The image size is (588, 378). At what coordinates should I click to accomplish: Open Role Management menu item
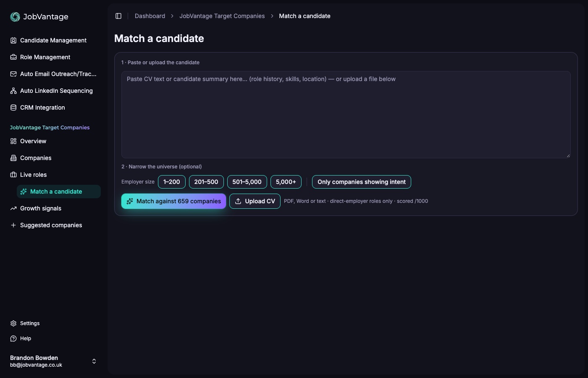pyautogui.click(x=54, y=57)
